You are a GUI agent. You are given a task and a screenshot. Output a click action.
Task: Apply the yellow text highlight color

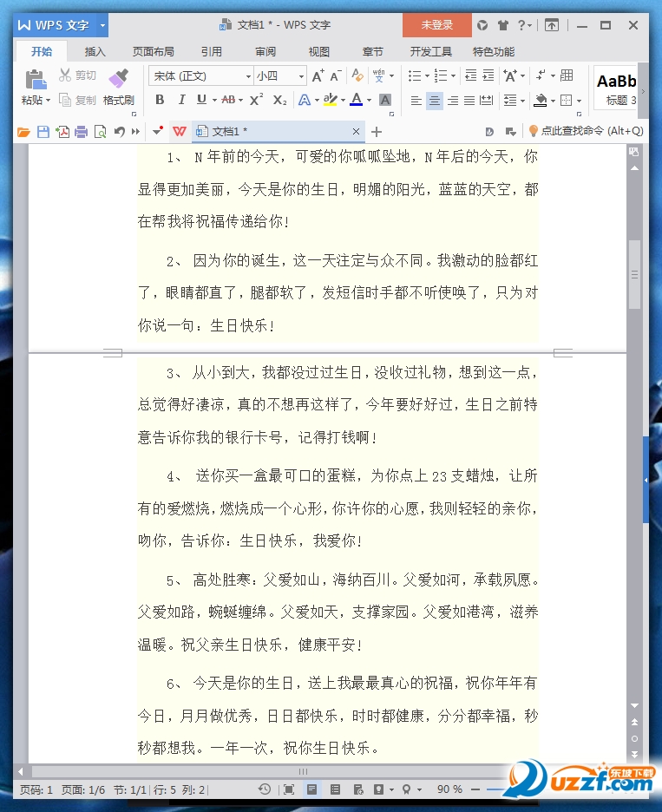coord(330,100)
